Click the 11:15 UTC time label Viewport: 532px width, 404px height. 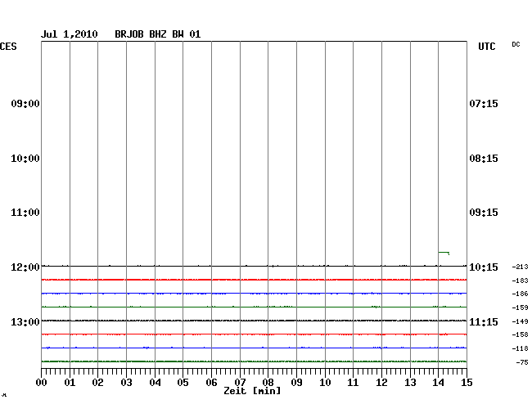(484, 322)
